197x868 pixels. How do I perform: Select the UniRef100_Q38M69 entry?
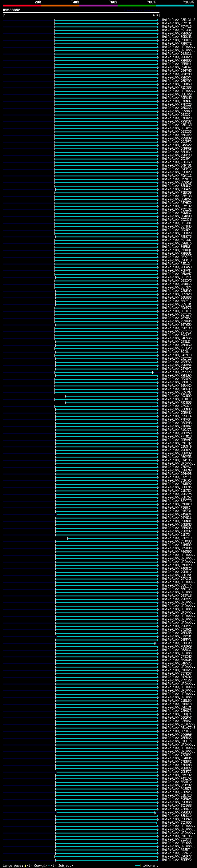point(177,84)
